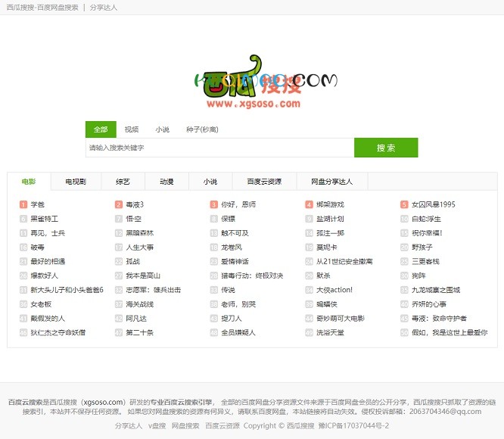The image size is (504, 439).
Task: Open the footer 分享达人 link
Action: (x=129, y=426)
